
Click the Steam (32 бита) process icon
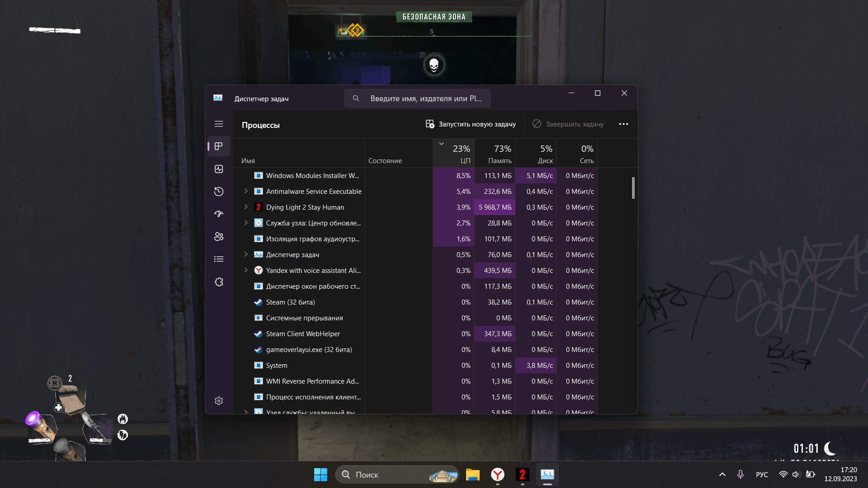tap(259, 302)
